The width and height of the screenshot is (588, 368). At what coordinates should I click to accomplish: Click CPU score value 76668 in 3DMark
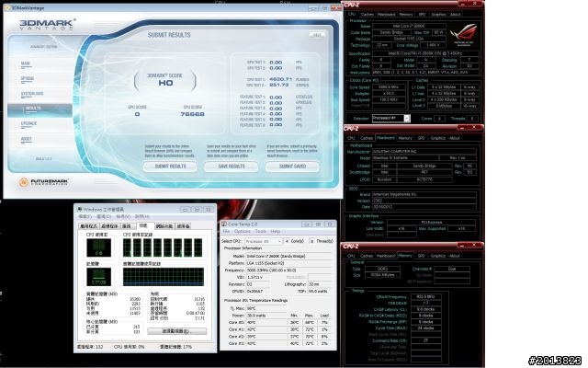[x=192, y=114]
